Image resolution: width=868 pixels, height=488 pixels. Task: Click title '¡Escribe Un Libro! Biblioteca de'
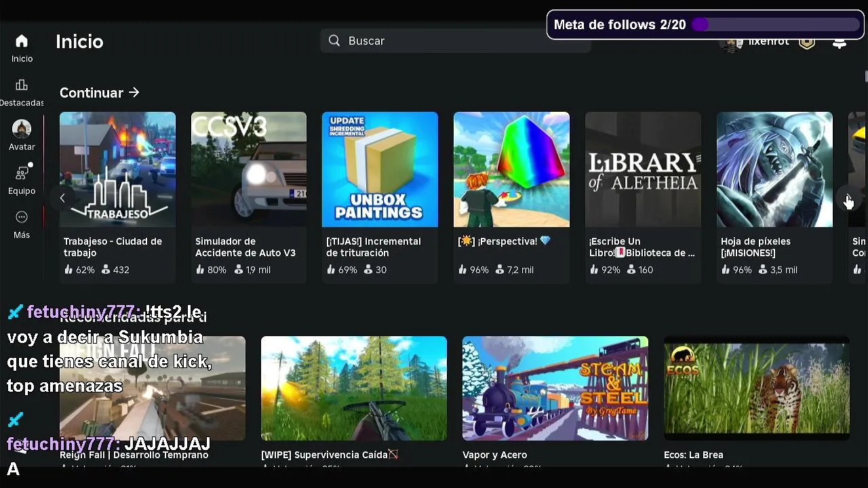[642, 247]
